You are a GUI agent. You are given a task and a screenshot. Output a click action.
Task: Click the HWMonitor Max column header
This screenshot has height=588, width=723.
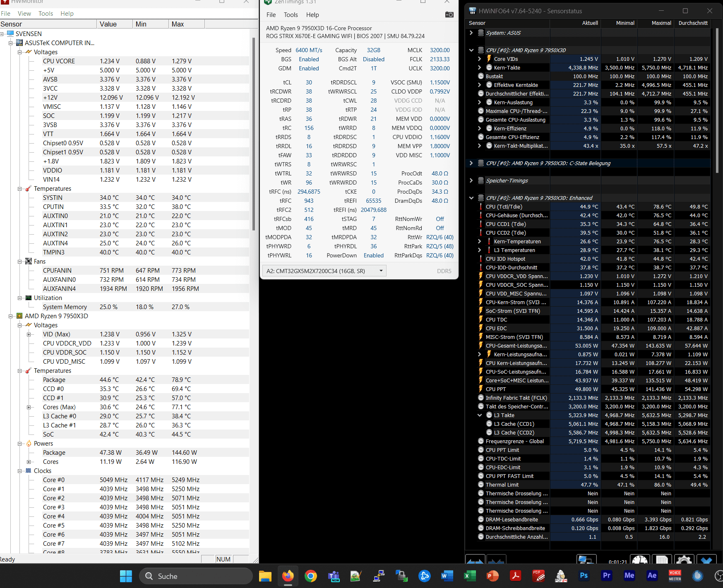[x=187, y=24]
